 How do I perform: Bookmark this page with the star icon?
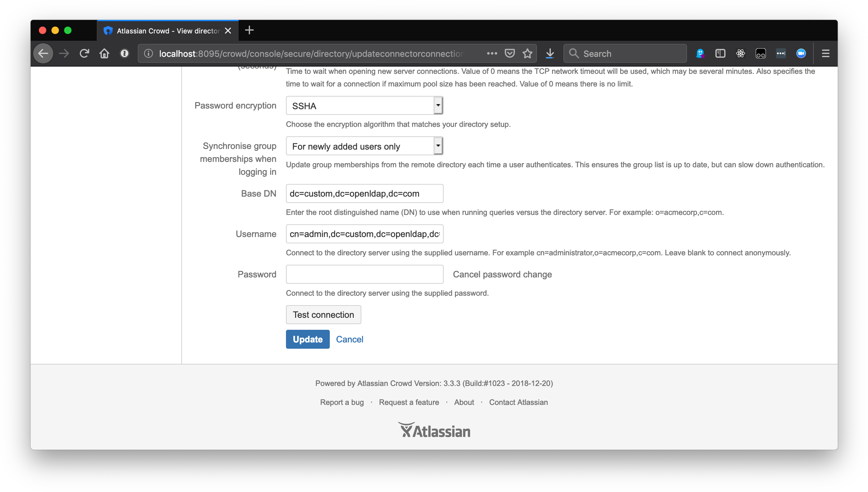[527, 53]
